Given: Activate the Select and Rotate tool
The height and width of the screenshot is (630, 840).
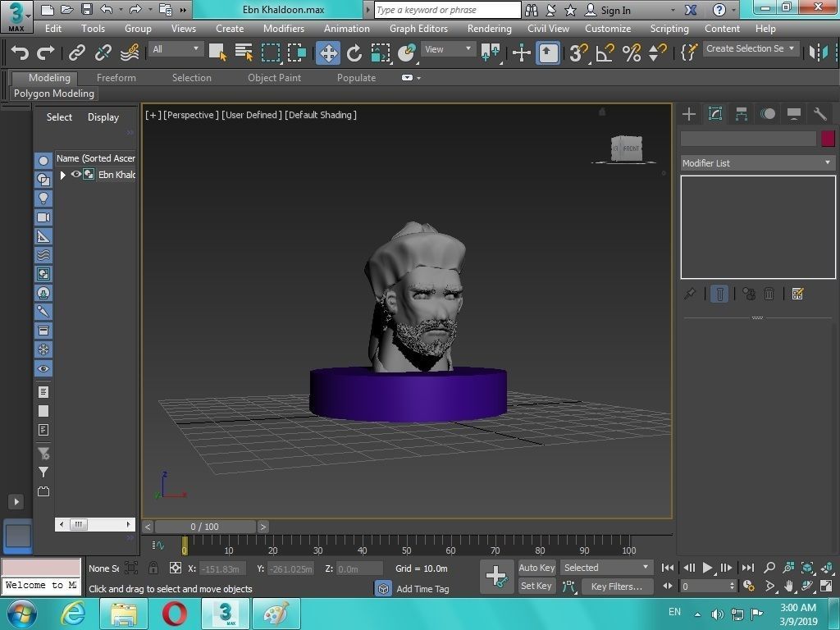Looking at the screenshot, I should pos(354,52).
